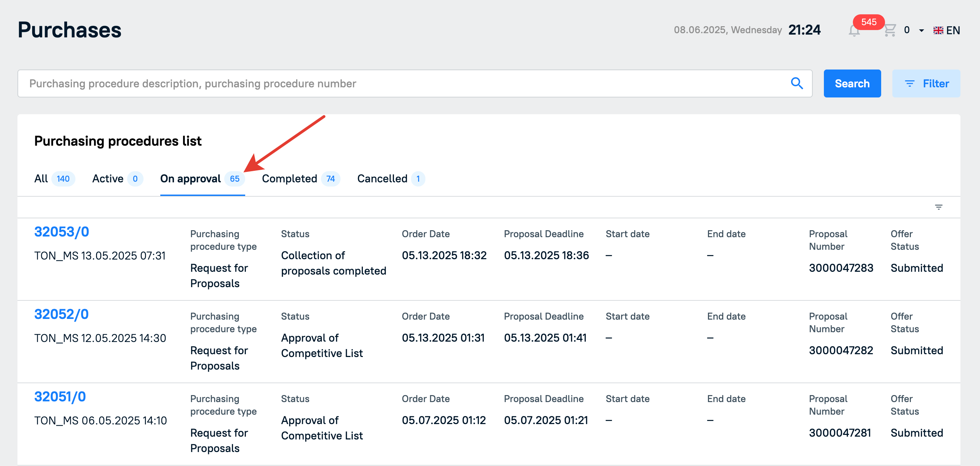
Task: Click the cart item count 0
Action: 907,30
